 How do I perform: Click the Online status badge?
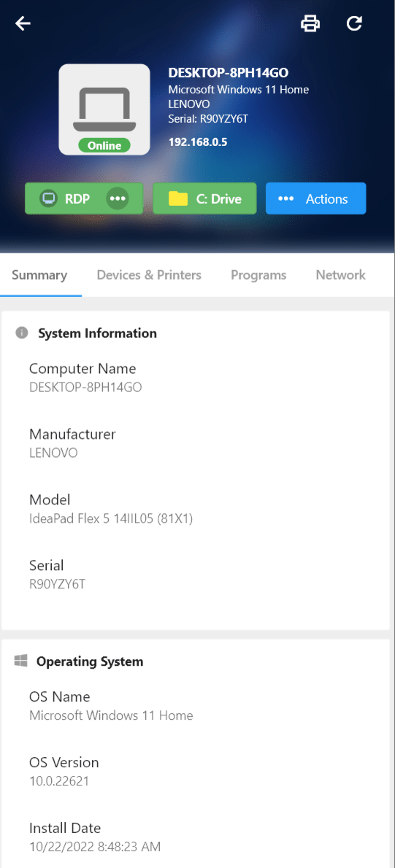tap(104, 145)
